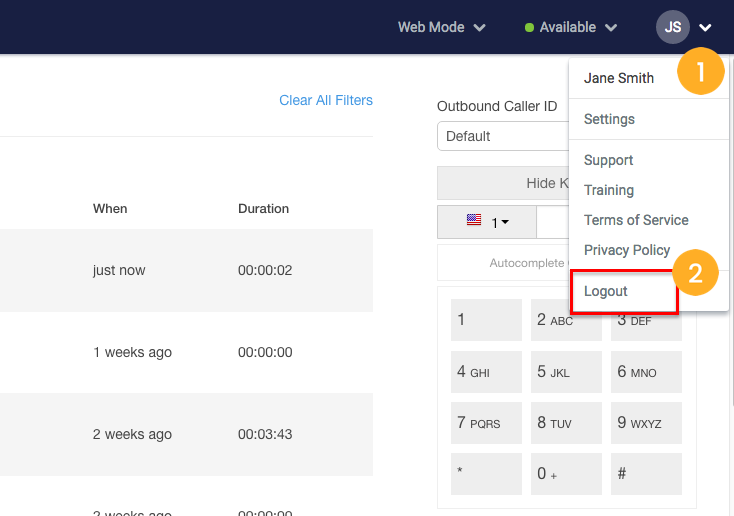Click the green availability status dot
Screen dimensions: 734x516
click(x=529, y=28)
